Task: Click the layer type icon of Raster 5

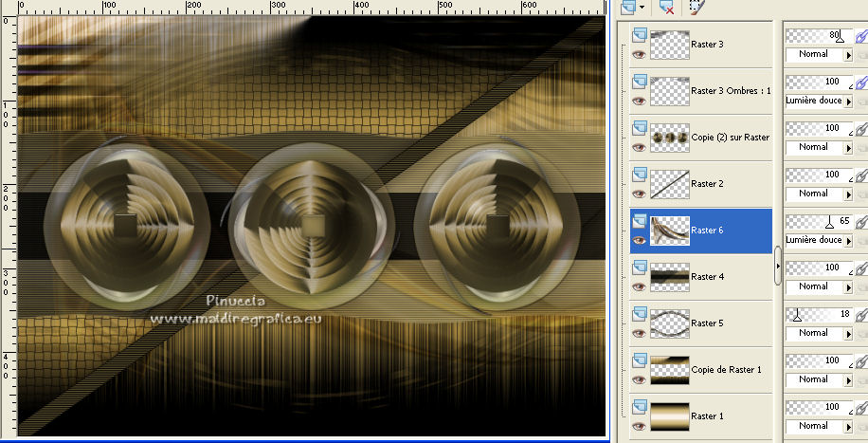Action: tap(640, 314)
